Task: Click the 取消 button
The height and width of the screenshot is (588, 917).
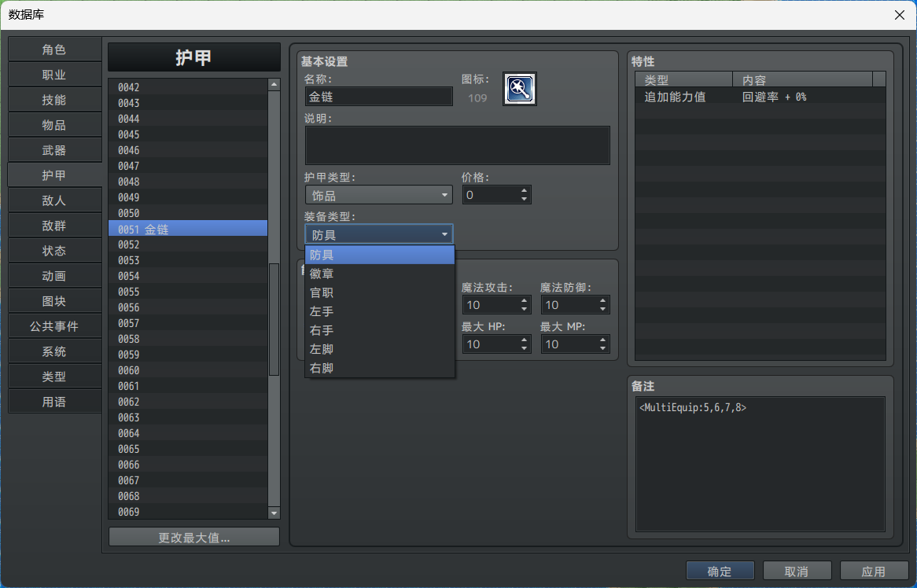Action: pyautogui.click(x=797, y=571)
